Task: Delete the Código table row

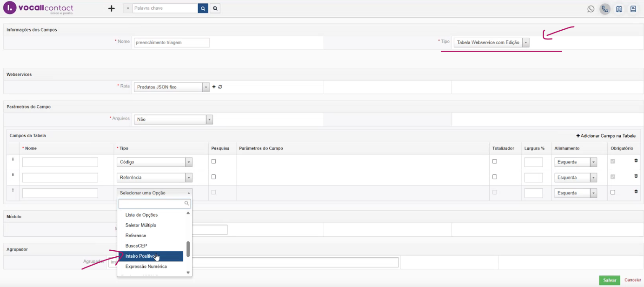Action: 636,161
